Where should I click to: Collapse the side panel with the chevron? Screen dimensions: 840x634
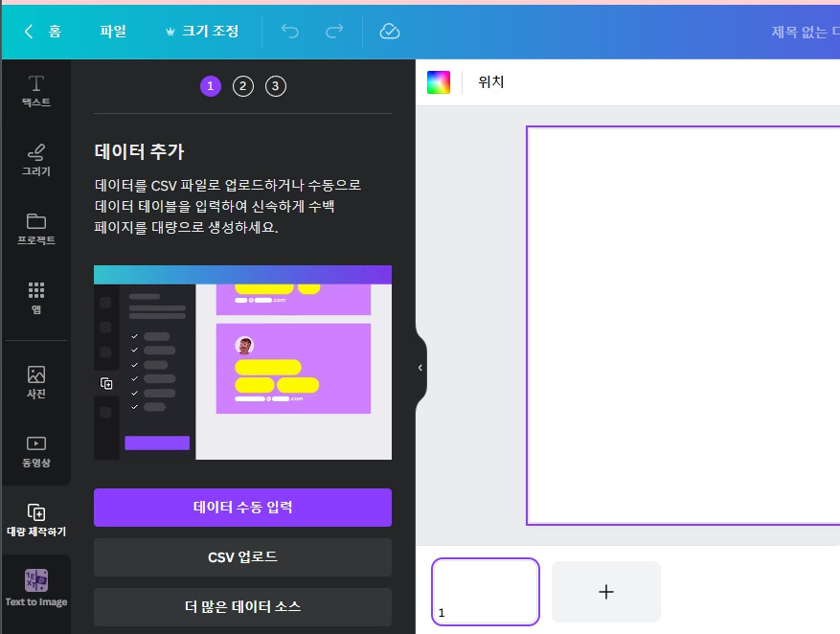pyautogui.click(x=420, y=367)
